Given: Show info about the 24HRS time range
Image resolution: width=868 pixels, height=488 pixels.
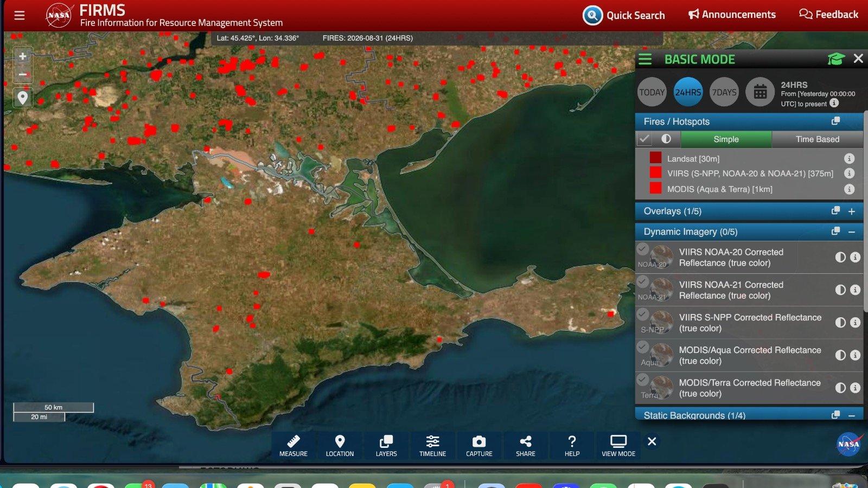Looking at the screenshot, I should 834,103.
